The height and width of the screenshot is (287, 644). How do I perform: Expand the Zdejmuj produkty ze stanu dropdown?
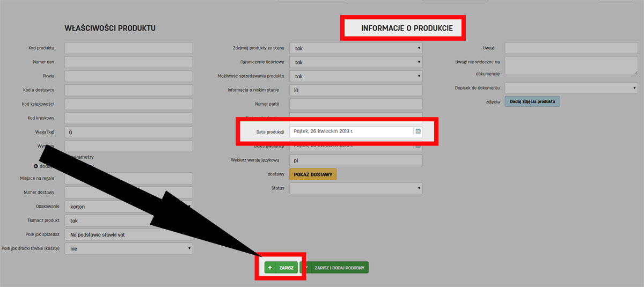[355, 48]
